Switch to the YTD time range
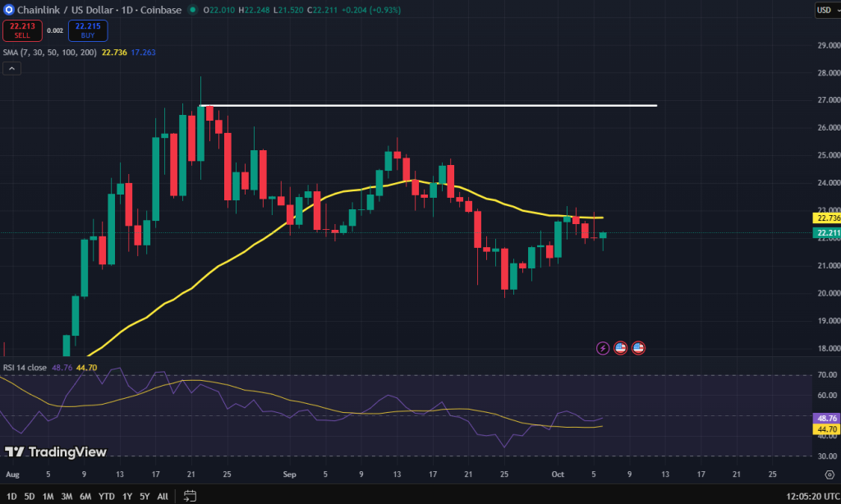841x504 pixels. click(107, 496)
